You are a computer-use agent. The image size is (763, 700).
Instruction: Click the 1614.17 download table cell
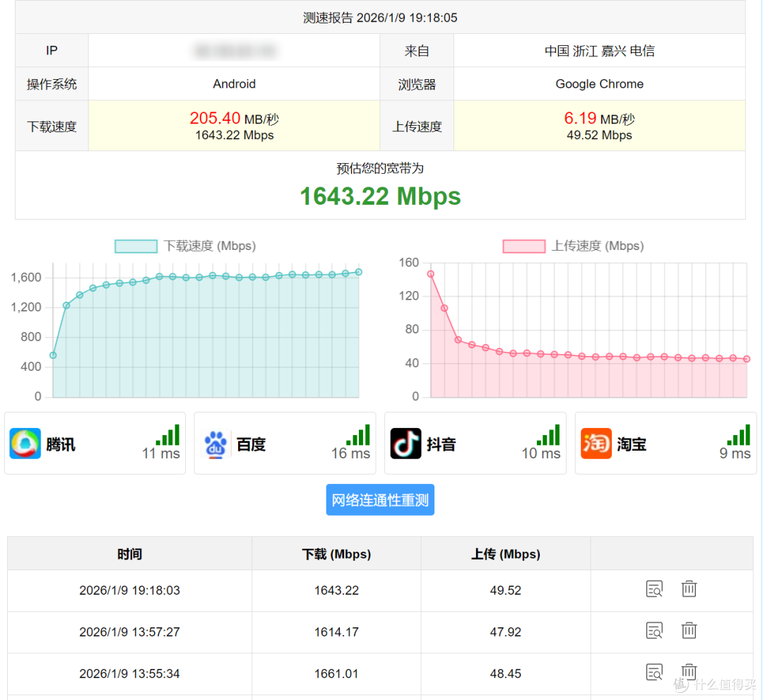336,632
